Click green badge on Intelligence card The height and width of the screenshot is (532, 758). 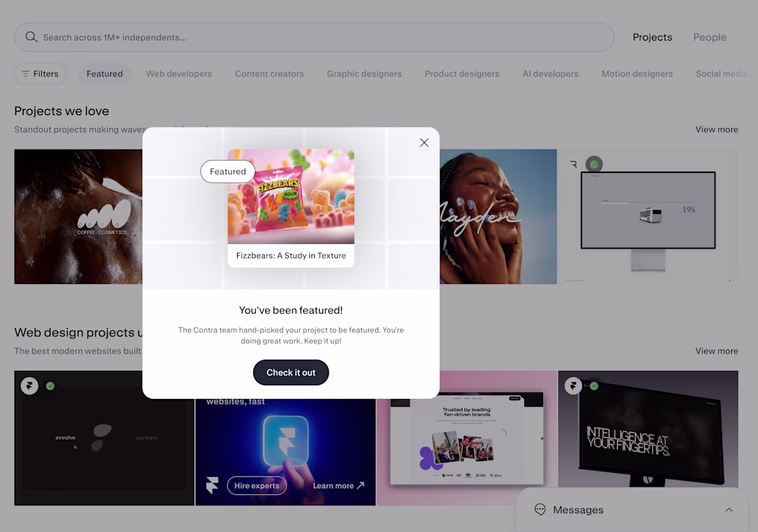[x=594, y=386]
